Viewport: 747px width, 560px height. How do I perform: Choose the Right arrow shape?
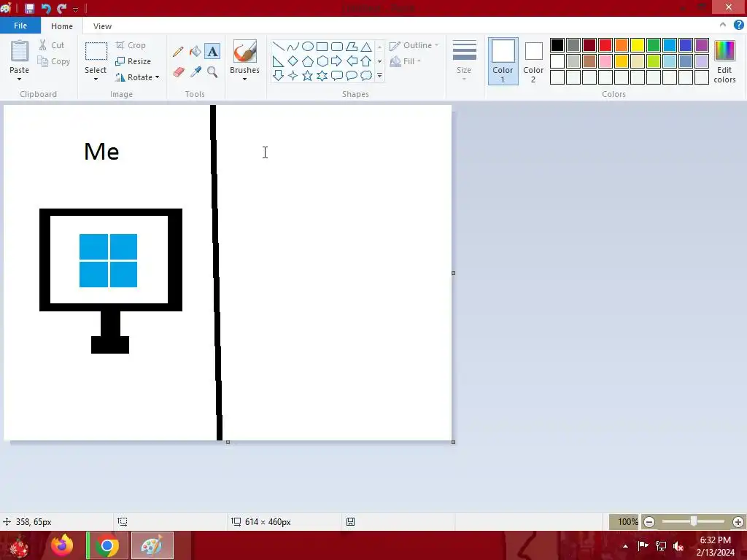click(337, 61)
